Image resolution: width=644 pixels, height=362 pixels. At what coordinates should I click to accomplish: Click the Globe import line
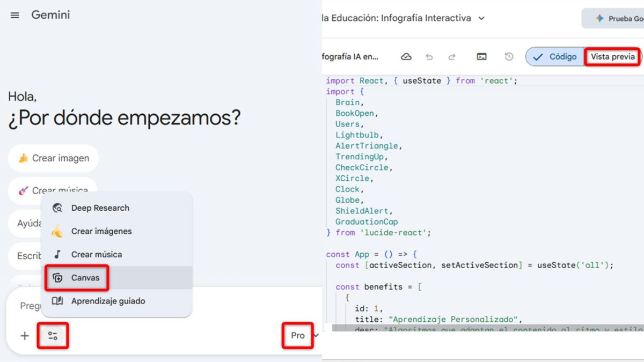tap(350, 200)
